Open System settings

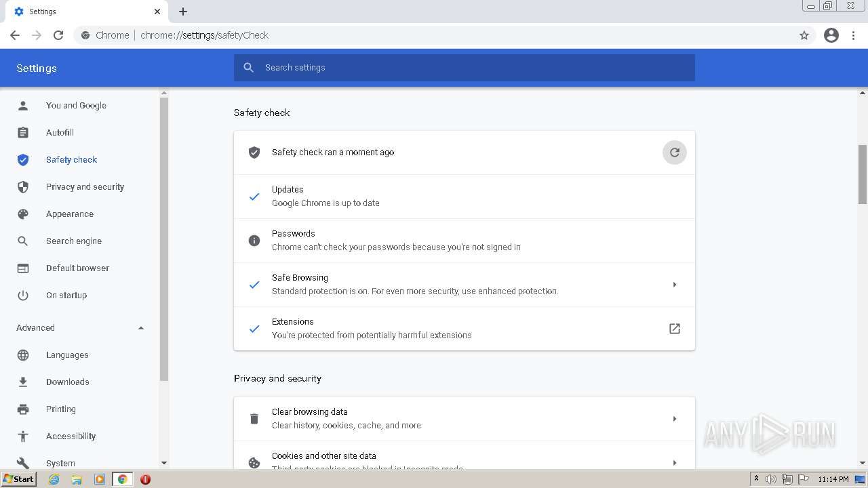(x=60, y=464)
